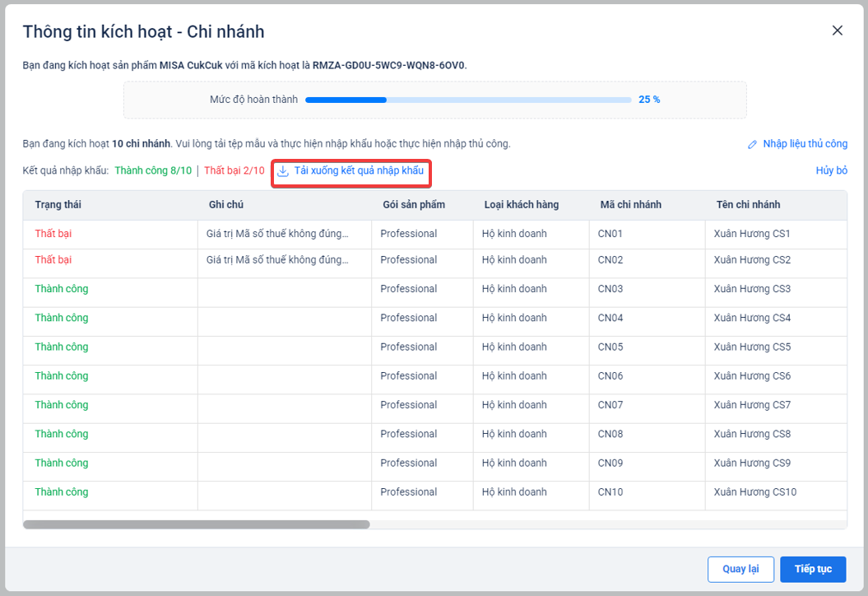Click the error note in the CN02 row
Screen dimensions: 868x596
277,260
